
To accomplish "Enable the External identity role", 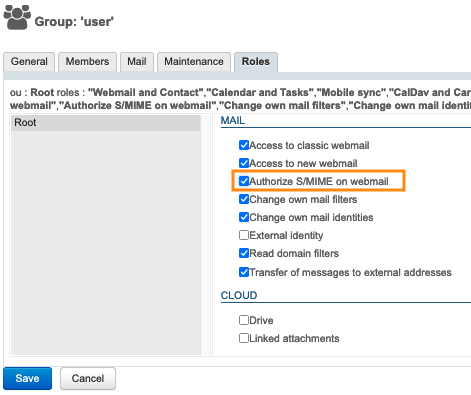I will (x=244, y=235).
